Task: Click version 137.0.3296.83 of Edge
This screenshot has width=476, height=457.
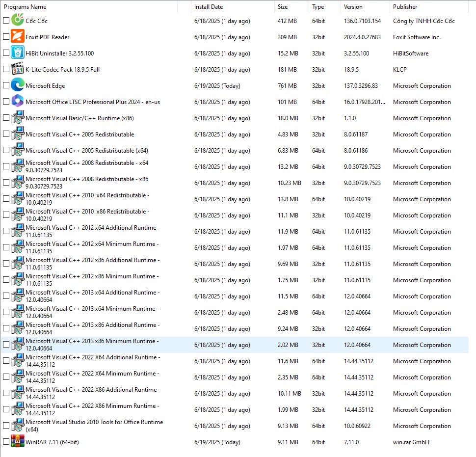Action: point(361,85)
